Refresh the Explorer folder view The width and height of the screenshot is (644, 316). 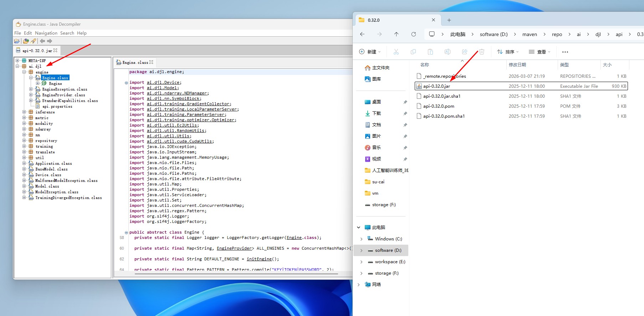tap(413, 34)
